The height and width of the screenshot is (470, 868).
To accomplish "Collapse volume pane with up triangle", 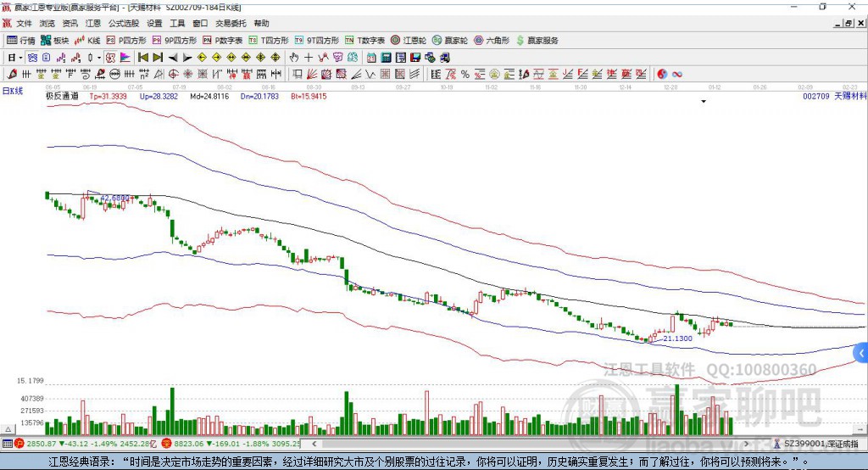I will click(8, 429).
